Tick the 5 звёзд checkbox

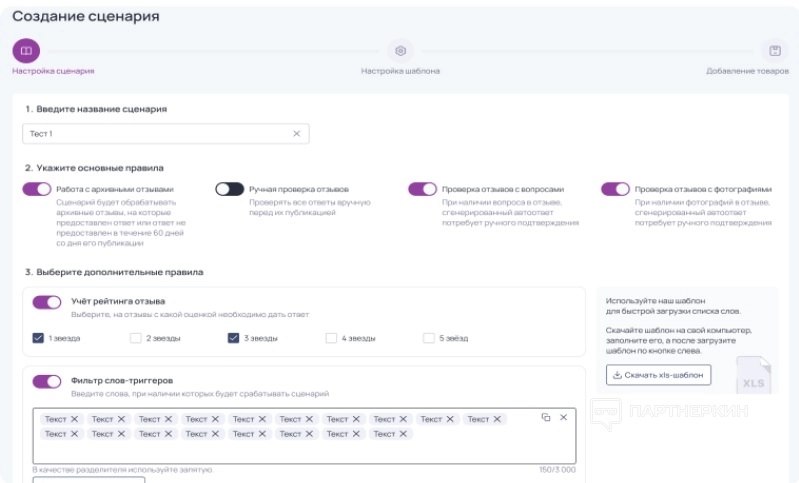430,338
